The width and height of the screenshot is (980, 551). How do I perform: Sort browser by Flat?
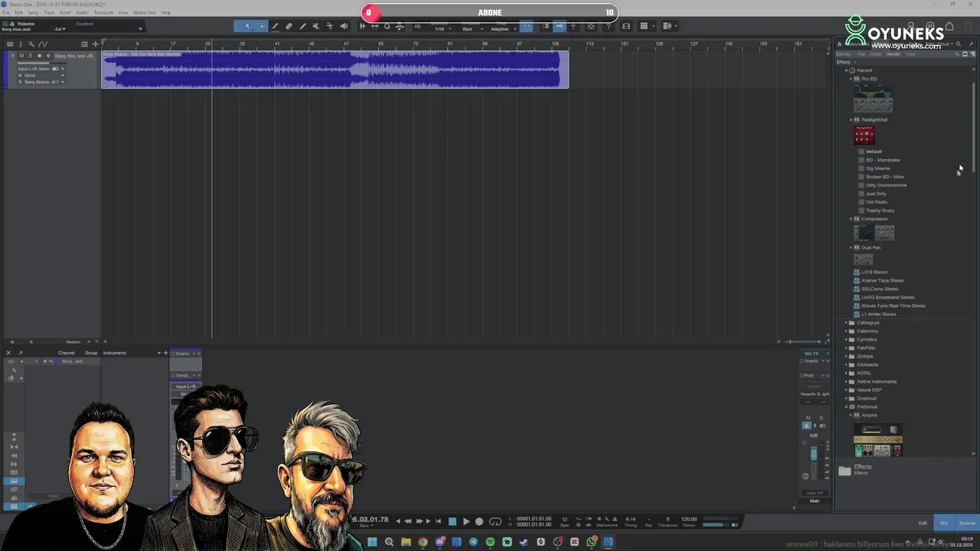pyautogui.click(x=861, y=54)
